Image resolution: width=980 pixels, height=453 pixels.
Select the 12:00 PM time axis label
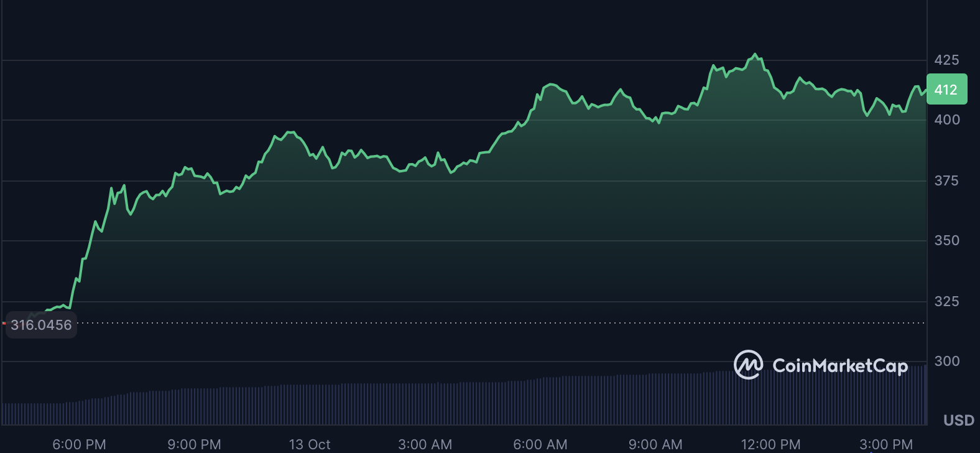coord(770,444)
